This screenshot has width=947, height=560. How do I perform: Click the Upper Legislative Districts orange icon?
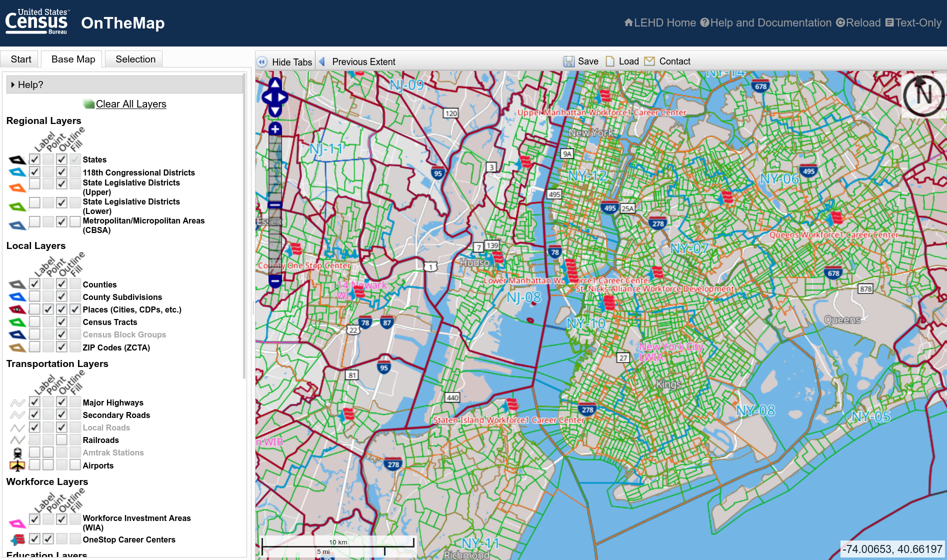pos(17,188)
